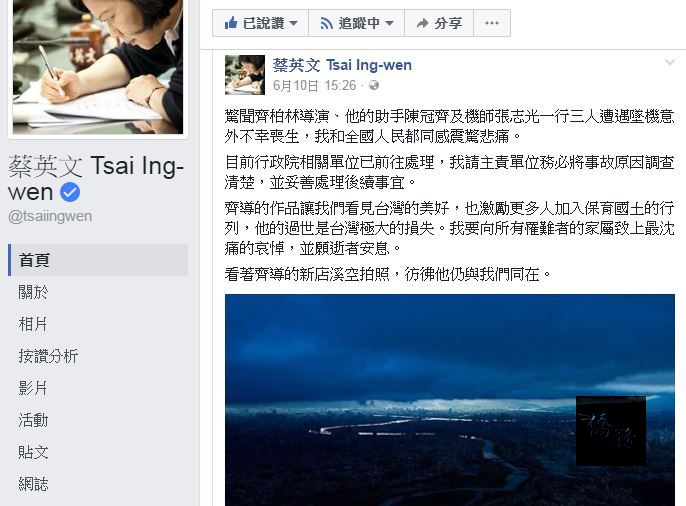Expand the 已說讚 dropdown arrow
Screen dimensions: 686x506
(294, 23)
